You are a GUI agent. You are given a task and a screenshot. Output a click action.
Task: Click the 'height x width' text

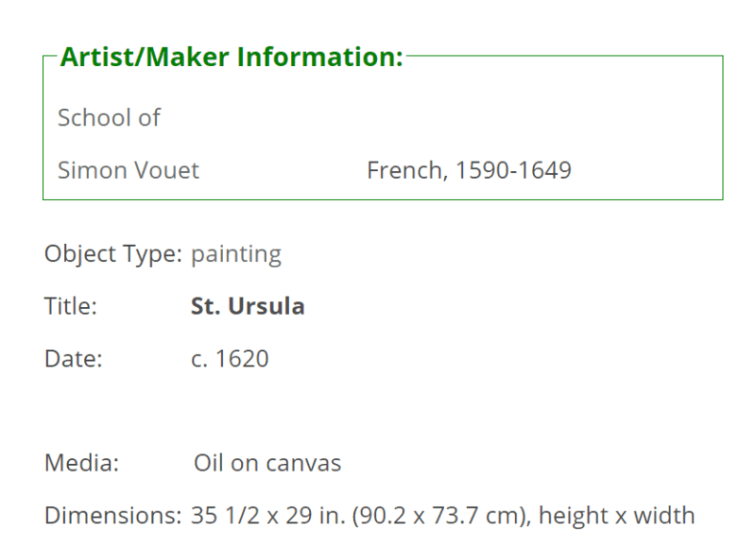coord(617,515)
